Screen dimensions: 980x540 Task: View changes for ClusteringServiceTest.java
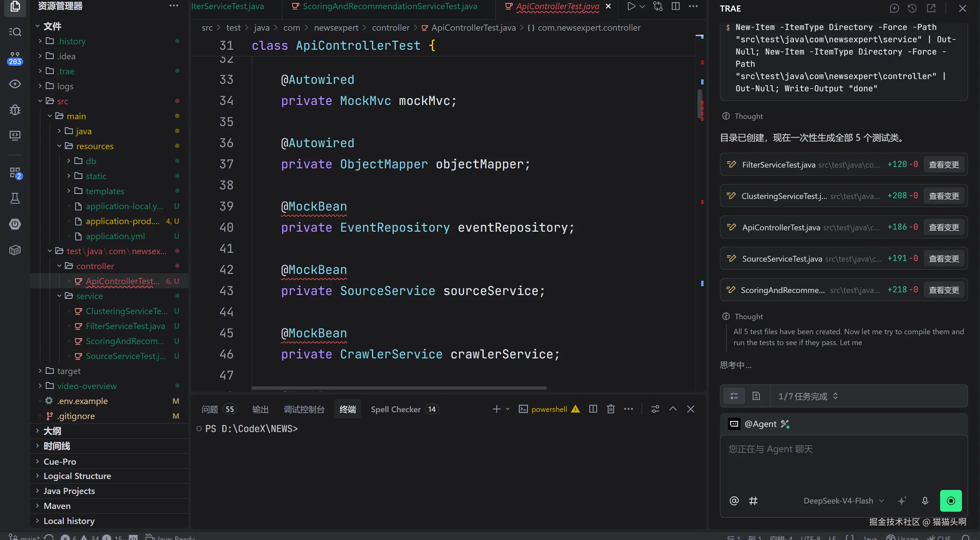click(x=944, y=196)
